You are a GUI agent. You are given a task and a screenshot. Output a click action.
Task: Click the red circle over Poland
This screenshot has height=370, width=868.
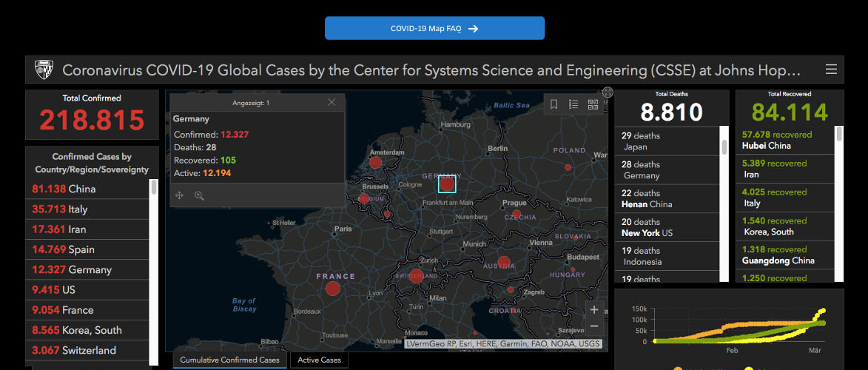coord(568,167)
